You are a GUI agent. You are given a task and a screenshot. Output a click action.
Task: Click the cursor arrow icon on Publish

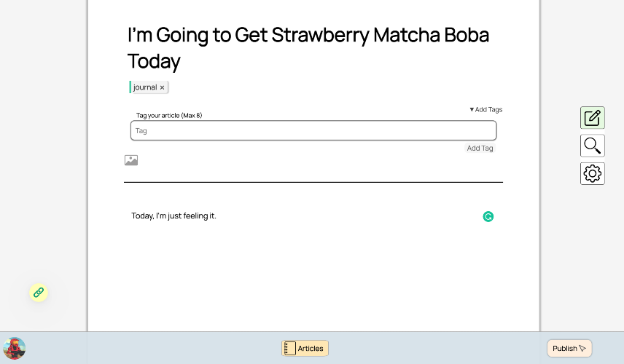[582, 349]
